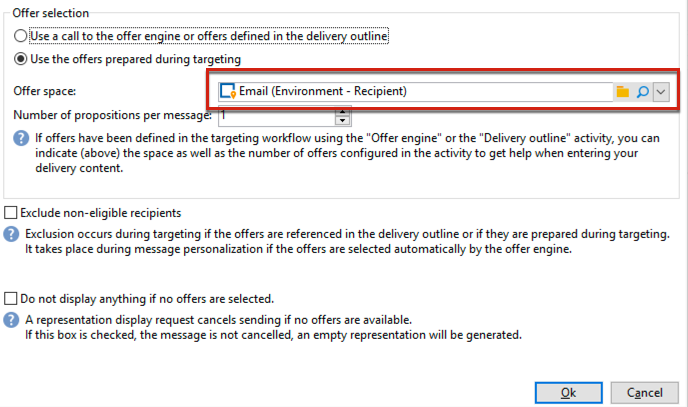Check Do not display anything if no offers
This screenshot has height=407, width=688.
11,299
